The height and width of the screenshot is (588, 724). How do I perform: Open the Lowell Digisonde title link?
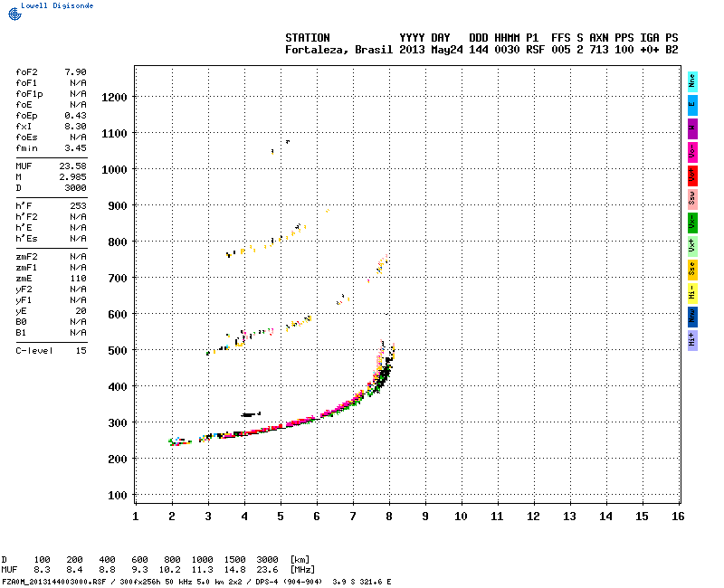[57, 5]
